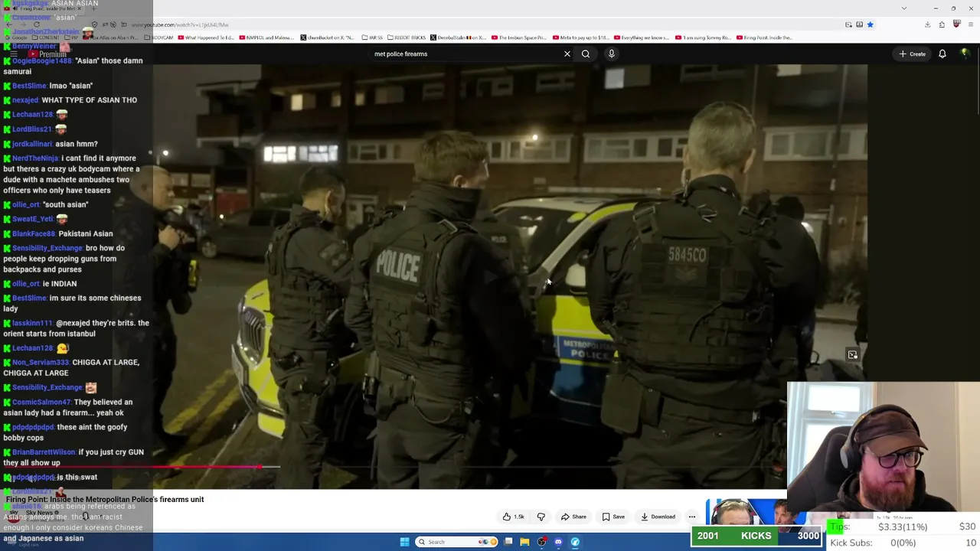The width and height of the screenshot is (980, 551).
Task: Open the 'chumbucket on X' bookmark
Action: tap(328, 37)
